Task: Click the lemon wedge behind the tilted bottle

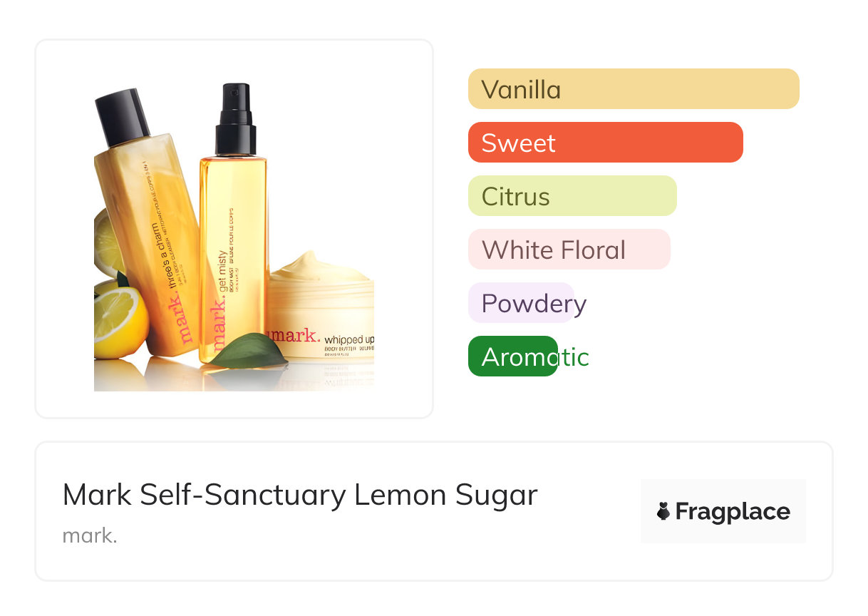Action: point(107,242)
